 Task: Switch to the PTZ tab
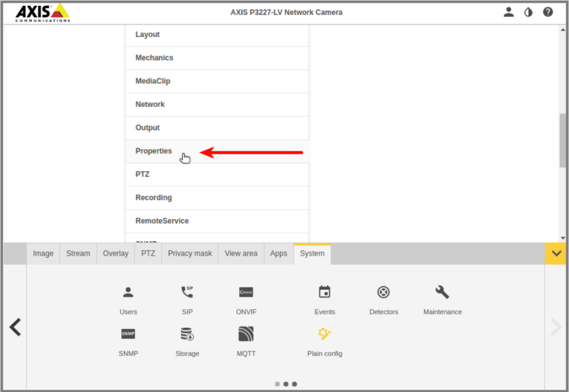coord(148,253)
